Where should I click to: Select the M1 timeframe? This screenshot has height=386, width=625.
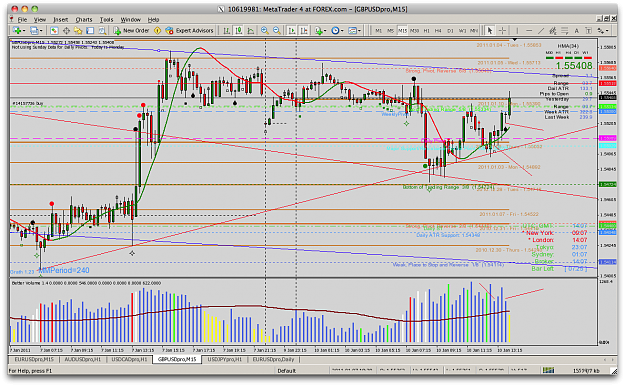(378, 31)
